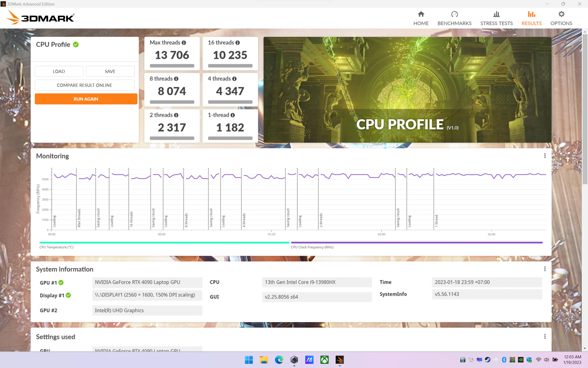Click the info icon next to 8 threads
Viewport: 588px width, 368px height.
[x=176, y=79]
